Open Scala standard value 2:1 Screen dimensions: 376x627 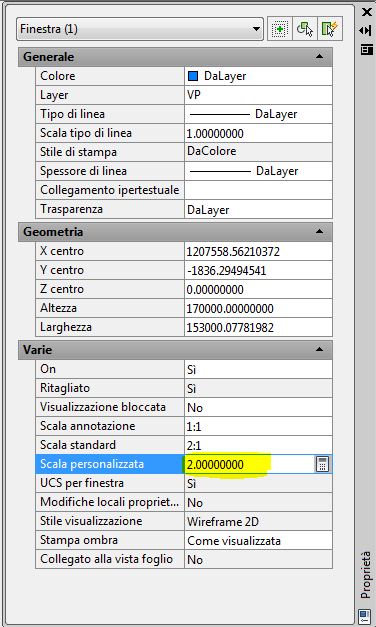pyautogui.click(x=258, y=445)
